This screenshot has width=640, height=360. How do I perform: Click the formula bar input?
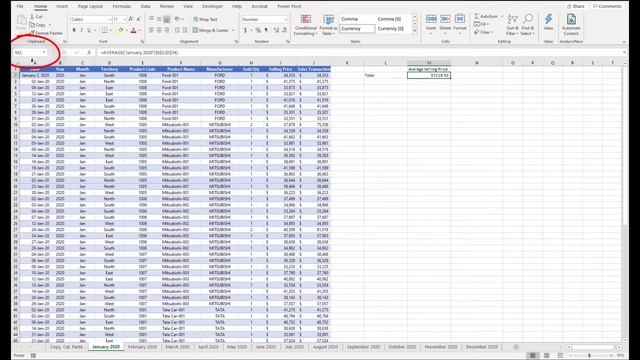click(x=359, y=52)
